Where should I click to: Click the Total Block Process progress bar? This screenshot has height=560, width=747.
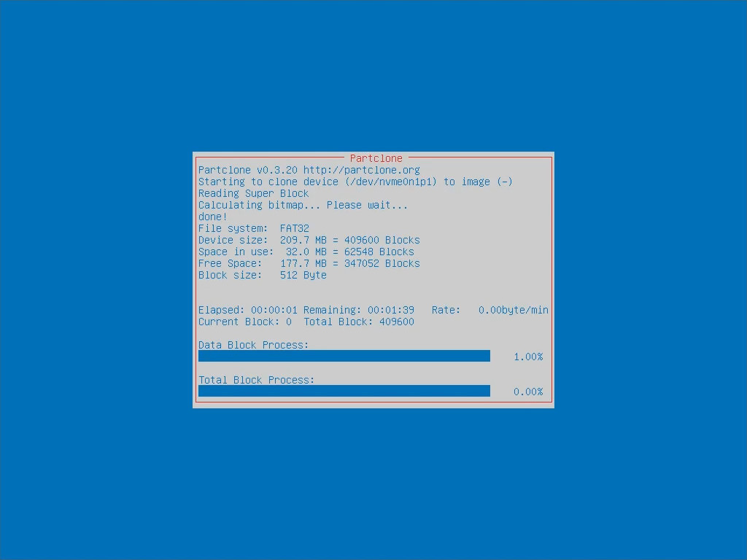(x=344, y=391)
